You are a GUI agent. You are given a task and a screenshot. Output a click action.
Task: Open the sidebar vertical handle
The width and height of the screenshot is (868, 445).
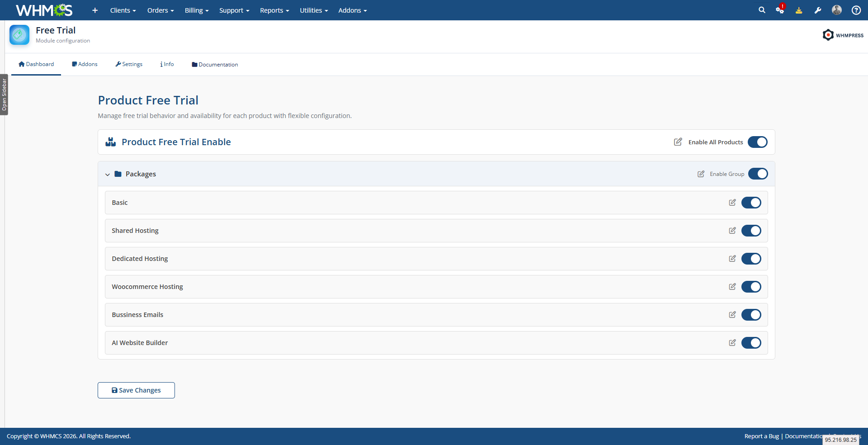point(4,95)
